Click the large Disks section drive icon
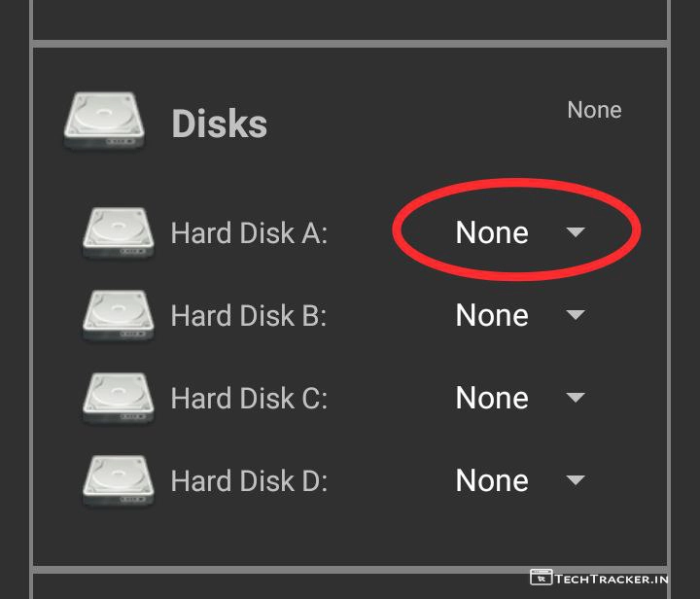700x599 pixels. click(104, 121)
